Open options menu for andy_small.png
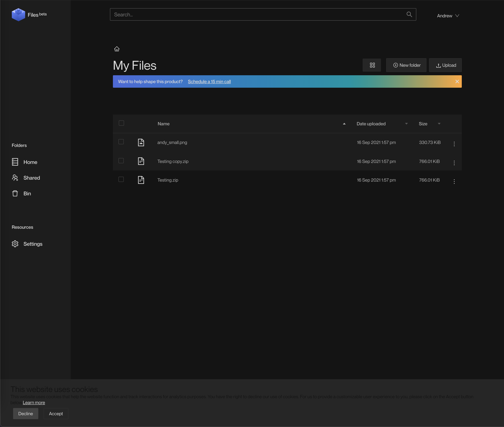 454,144
